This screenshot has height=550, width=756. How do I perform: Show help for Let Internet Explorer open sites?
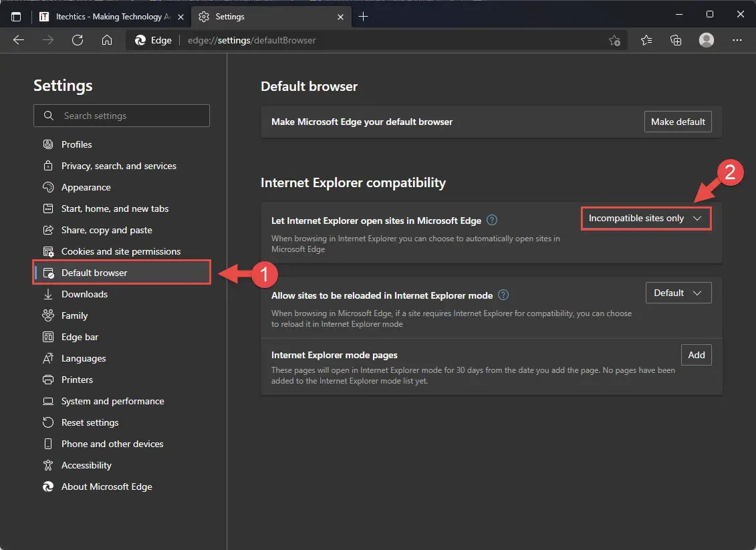click(492, 221)
